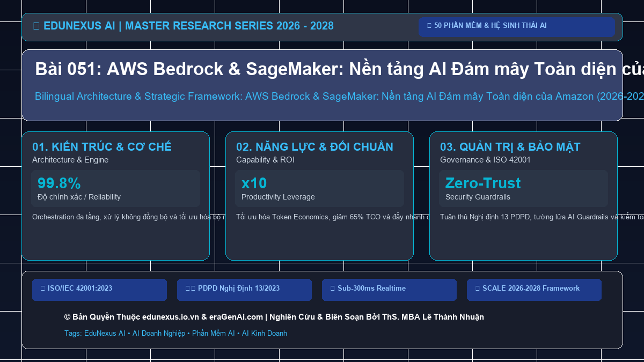644x362 pixels.
Task: Click the Tags: EduNexus AI tag line
Action: click(175, 333)
